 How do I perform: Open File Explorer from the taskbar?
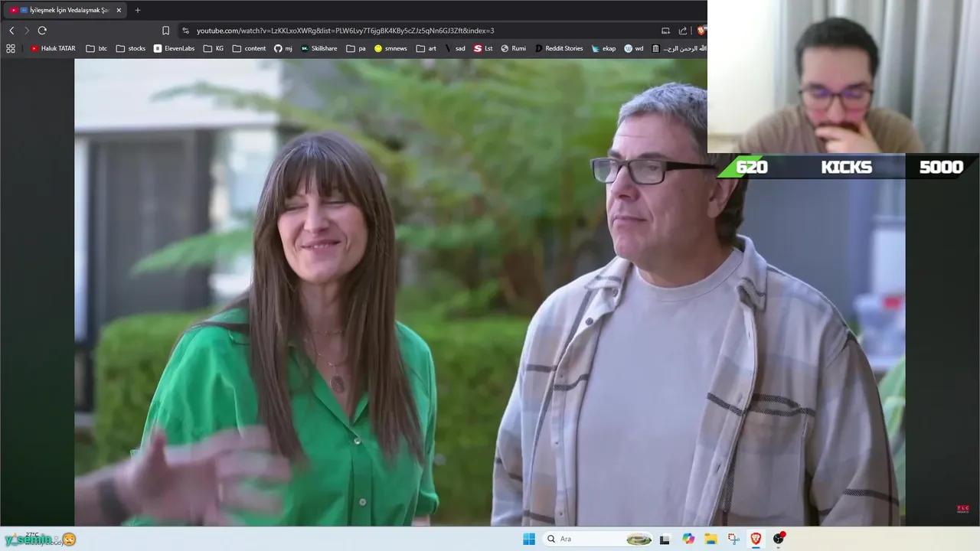710,539
